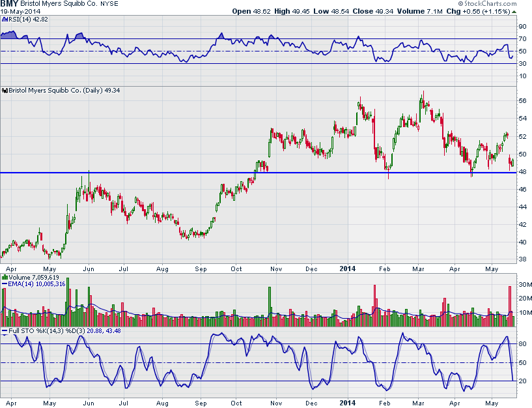Click the 19-May-2014 date text

tap(20, 12)
